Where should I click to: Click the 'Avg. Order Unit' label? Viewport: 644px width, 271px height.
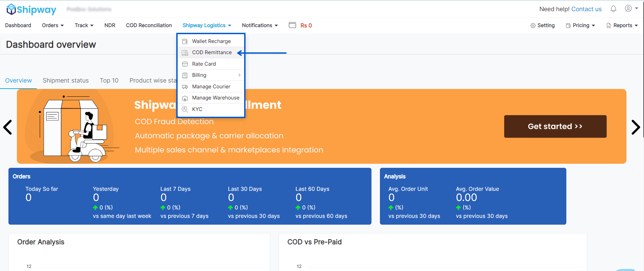(408, 189)
